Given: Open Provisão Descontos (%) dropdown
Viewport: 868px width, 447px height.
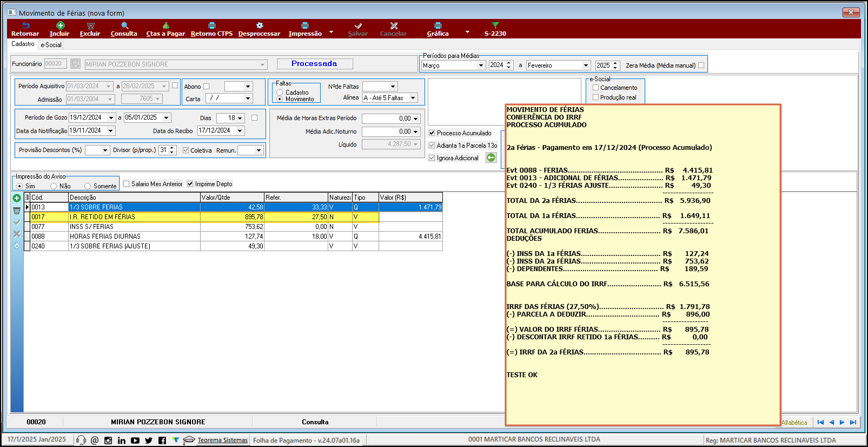Looking at the screenshot, I should 105,150.
